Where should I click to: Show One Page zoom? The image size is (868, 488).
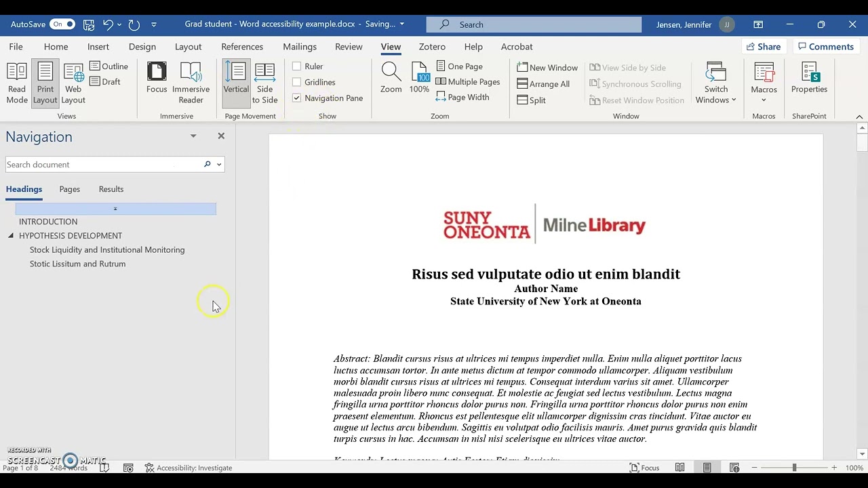pyautogui.click(x=459, y=66)
